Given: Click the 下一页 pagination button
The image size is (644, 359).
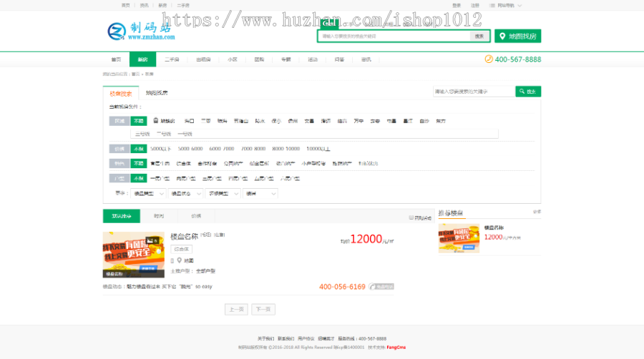Looking at the screenshot, I should (263, 310).
